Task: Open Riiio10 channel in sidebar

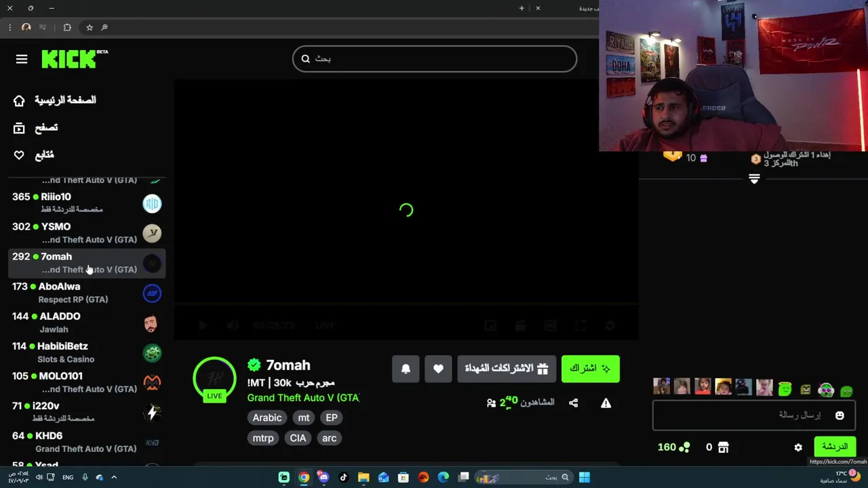Action: [87, 203]
